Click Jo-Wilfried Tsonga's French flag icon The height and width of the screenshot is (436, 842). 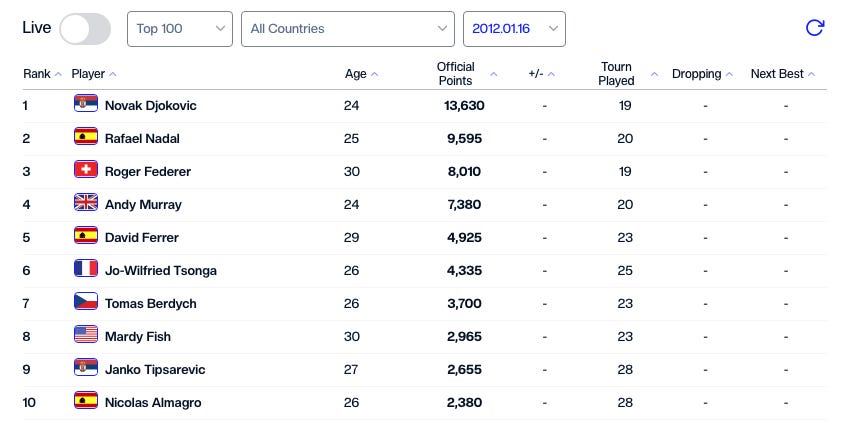point(86,269)
